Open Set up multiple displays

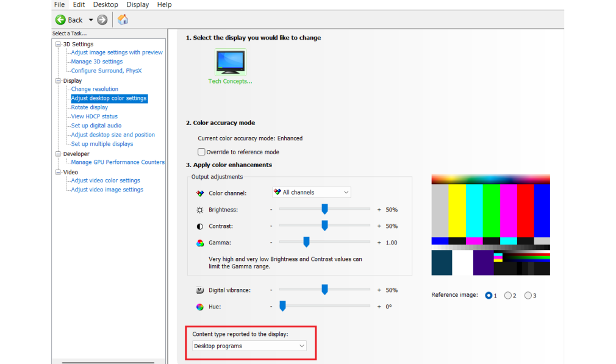coord(102,144)
